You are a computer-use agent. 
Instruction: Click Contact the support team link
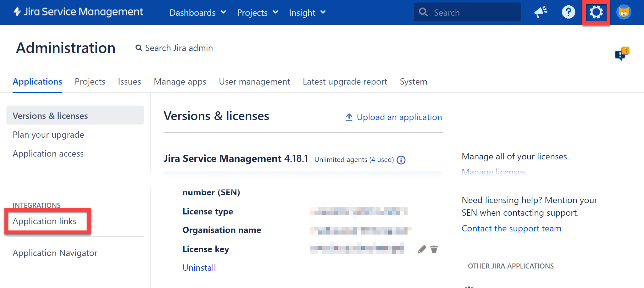tap(511, 229)
